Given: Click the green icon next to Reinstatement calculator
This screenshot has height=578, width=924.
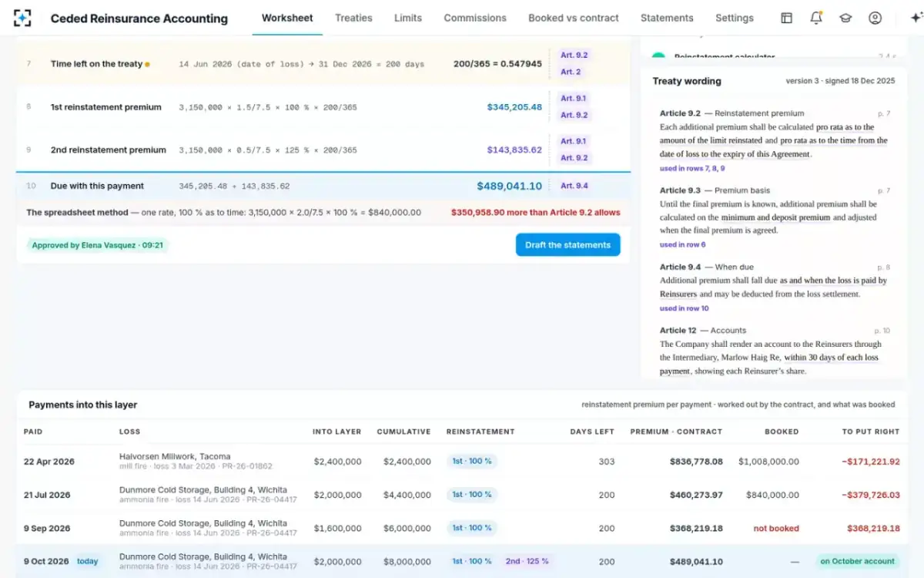Looking at the screenshot, I should click(x=658, y=57).
